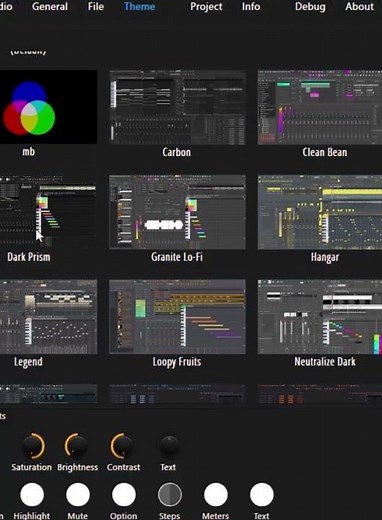Viewport: 382px width, 520px height.
Task: Pick the Neutralize Dark theme thumbnail
Action: (320, 317)
